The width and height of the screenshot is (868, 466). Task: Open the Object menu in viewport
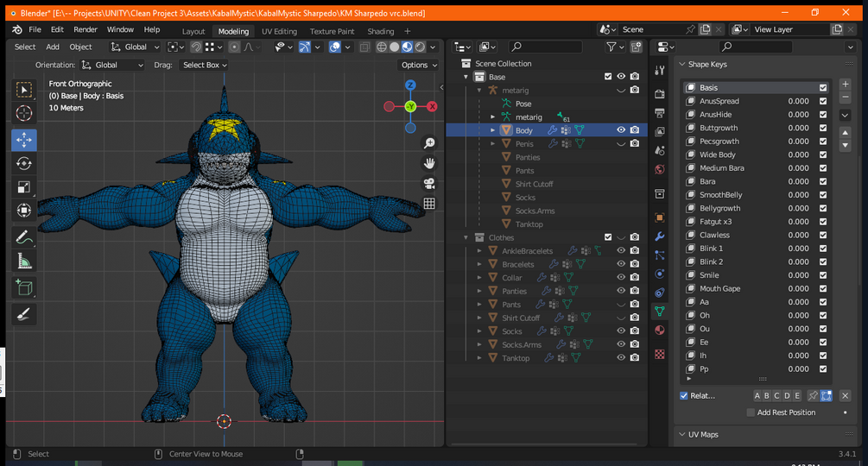tap(81, 47)
